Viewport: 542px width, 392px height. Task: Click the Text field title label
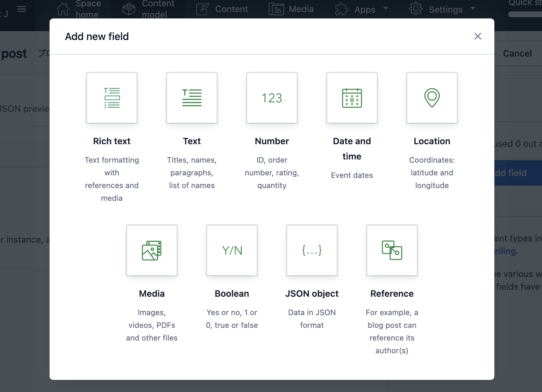coord(192,141)
